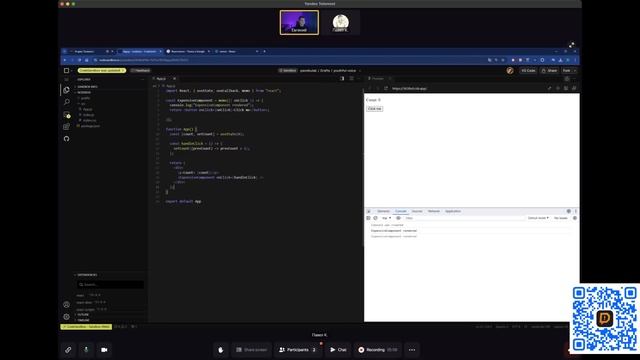Image resolution: width=640 pixels, height=360 pixels.
Task: Click the yellow updated notification pill
Action: 102,71
